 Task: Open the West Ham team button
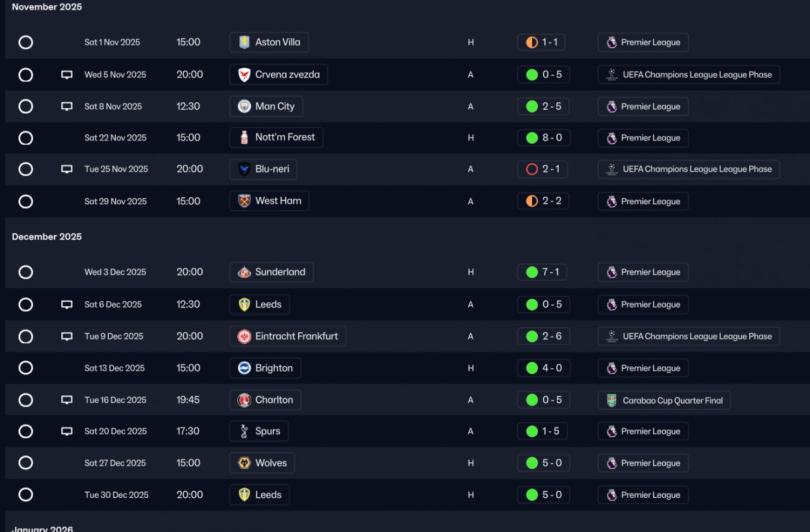[269, 201]
